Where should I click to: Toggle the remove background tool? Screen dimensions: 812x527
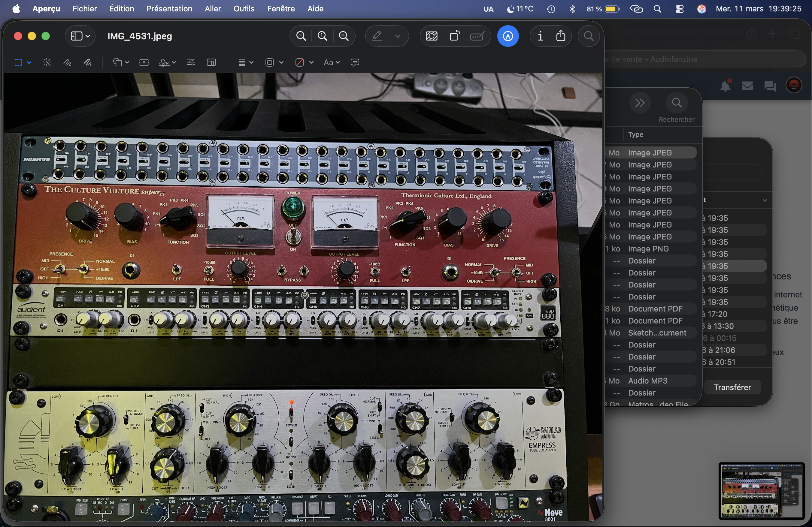432,36
